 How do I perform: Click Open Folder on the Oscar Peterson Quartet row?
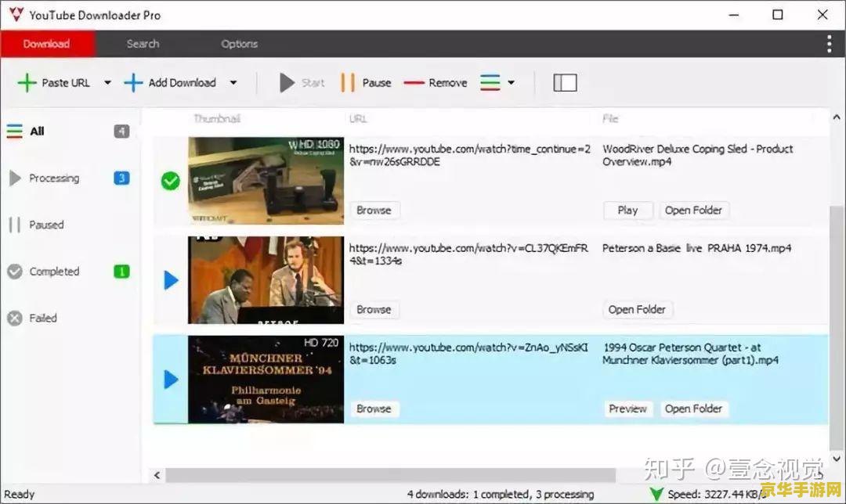(693, 409)
